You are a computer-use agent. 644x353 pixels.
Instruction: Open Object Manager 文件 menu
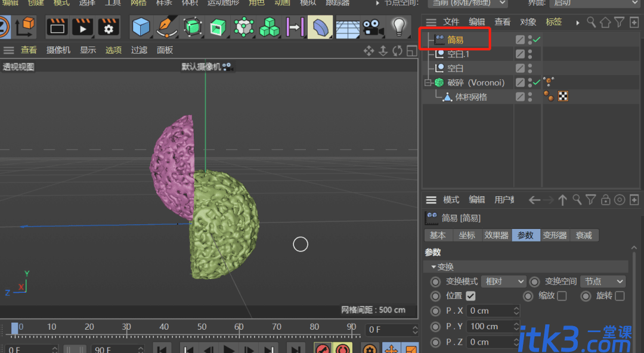click(x=451, y=22)
